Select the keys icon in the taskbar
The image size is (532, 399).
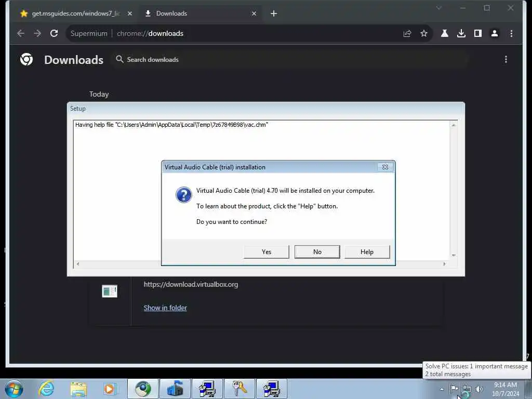[240, 389]
